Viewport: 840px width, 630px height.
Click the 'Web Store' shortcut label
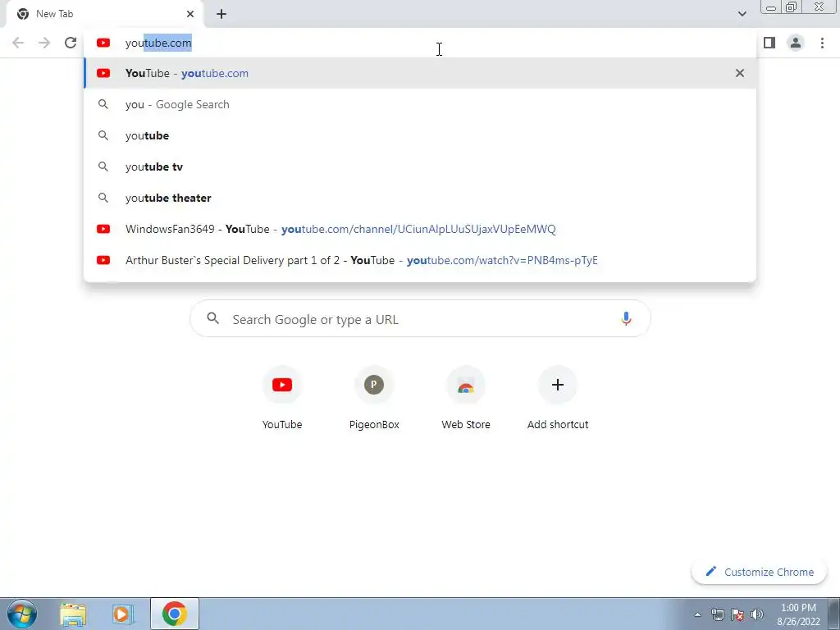(x=466, y=424)
